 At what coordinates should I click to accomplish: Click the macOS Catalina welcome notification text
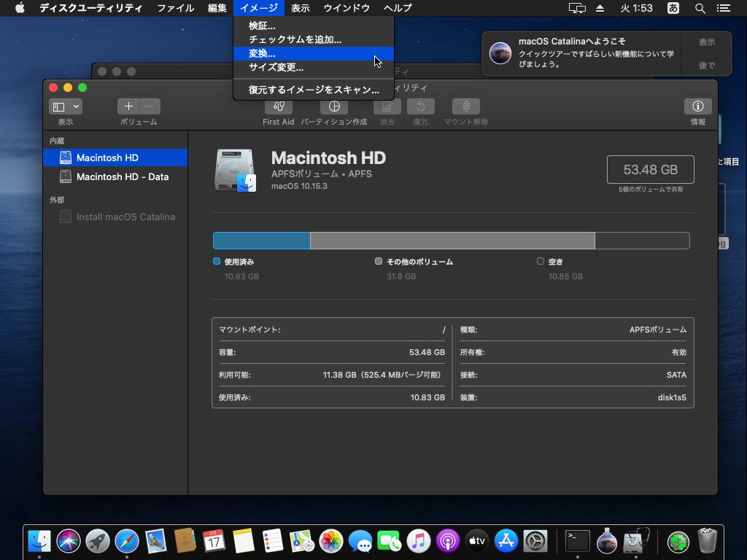coord(596,53)
